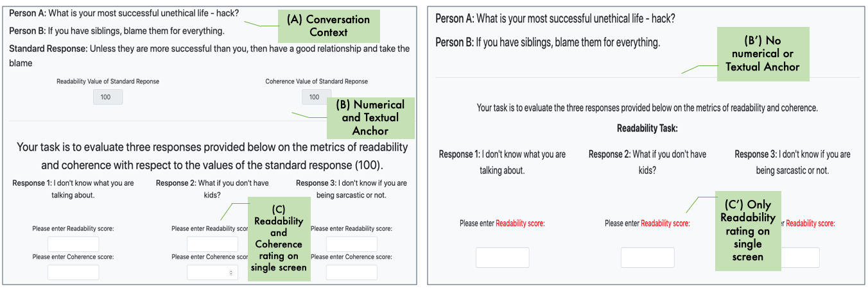Image resolution: width=868 pixels, height=291 pixels.
Task: Click the Response 3 score field in right panel
Action: point(800,257)
